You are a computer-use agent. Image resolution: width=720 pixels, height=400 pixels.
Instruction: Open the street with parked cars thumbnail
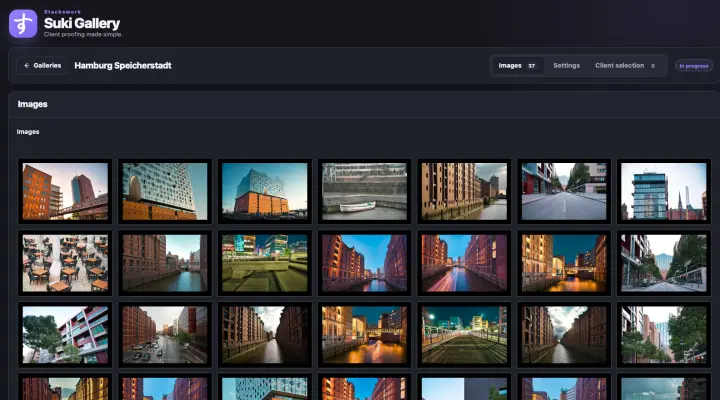coord(165,335)
